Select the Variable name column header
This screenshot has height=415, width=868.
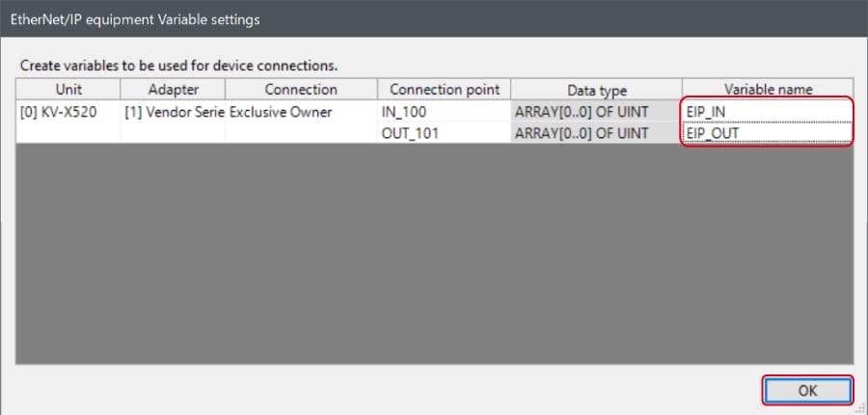click(768, 90)
